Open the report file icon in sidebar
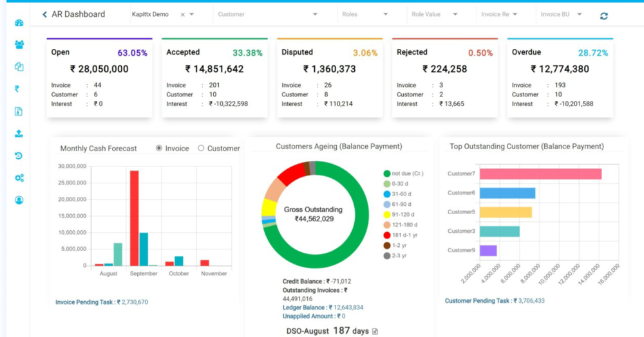 (19, 111)
